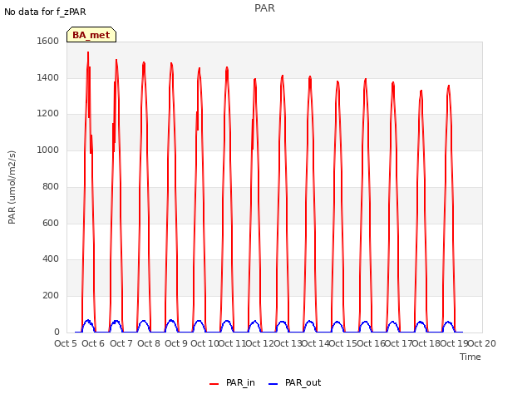This screenshot has height=399, width=532.
Task: Click the 1600 y-axis tick label
Action: [48, 41]
